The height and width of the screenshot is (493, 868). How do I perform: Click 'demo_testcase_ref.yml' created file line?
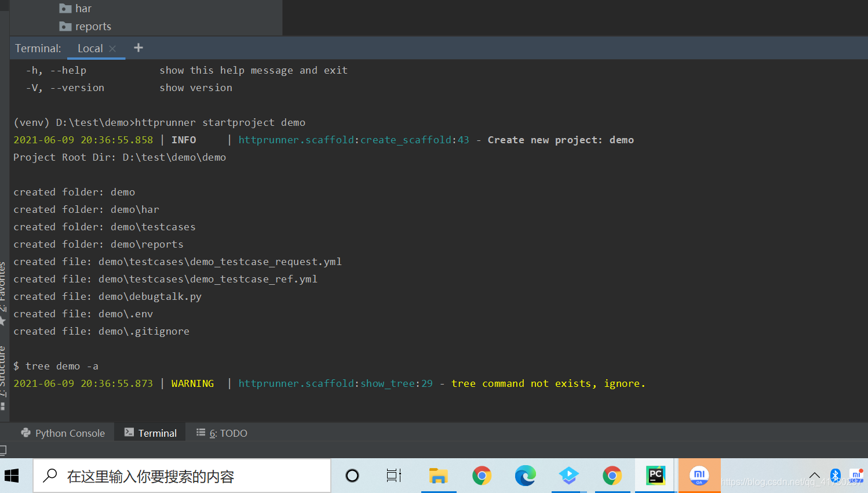166,279
